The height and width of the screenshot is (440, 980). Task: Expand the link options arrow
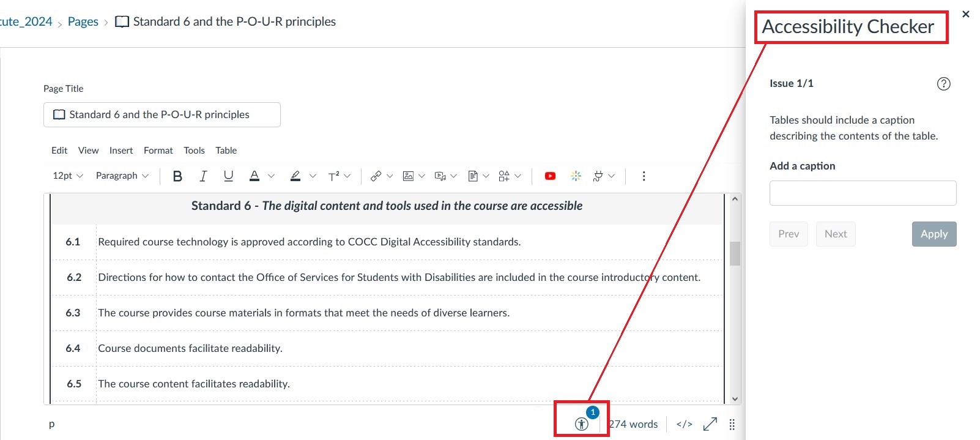(390, 176)
